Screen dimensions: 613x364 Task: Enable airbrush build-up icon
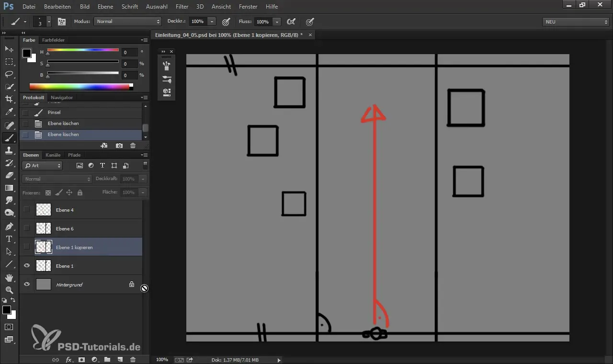291,22
